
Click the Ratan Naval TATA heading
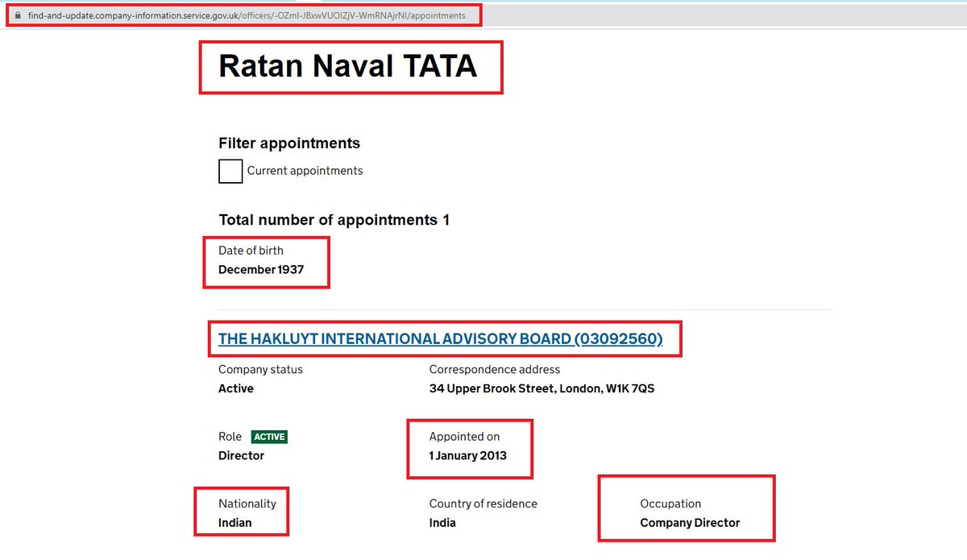click(x=348, y=66)
